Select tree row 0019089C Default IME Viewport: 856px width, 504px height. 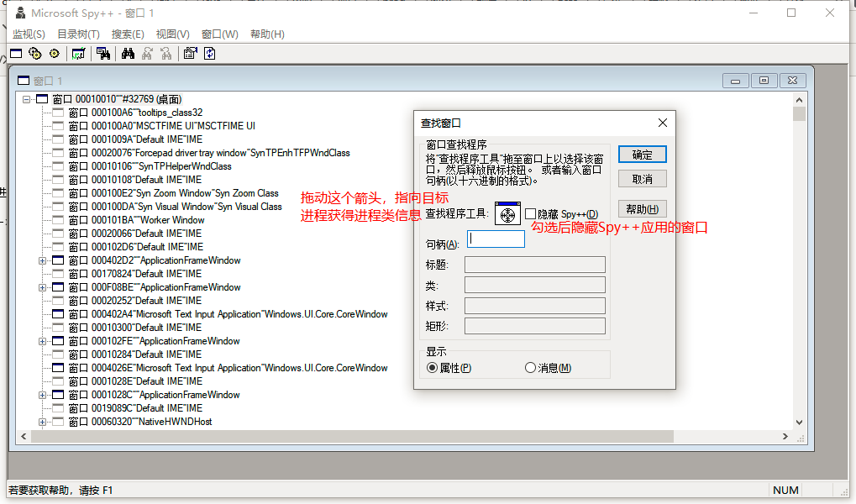coord(135,408)
